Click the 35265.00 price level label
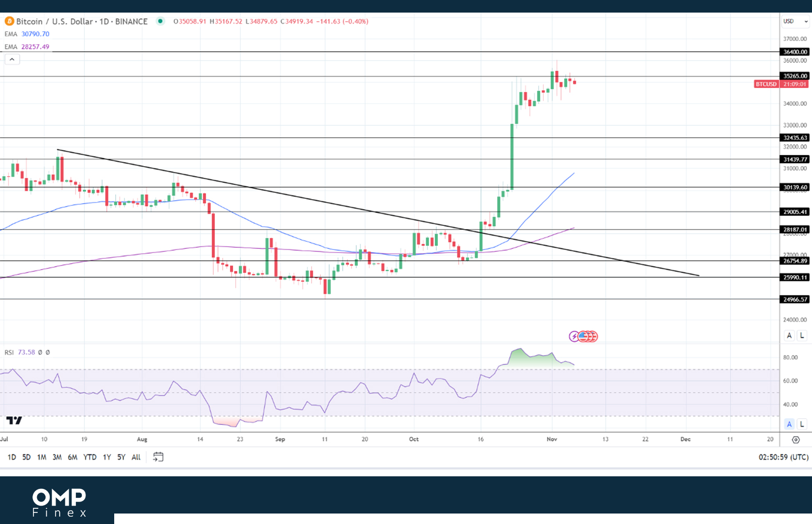Image resolution: width=812 pixels, height=524 pixels. coord(795,76)
